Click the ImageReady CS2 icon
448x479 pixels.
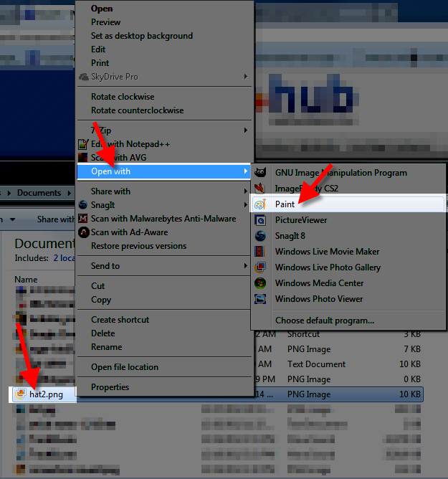[261, 189]
